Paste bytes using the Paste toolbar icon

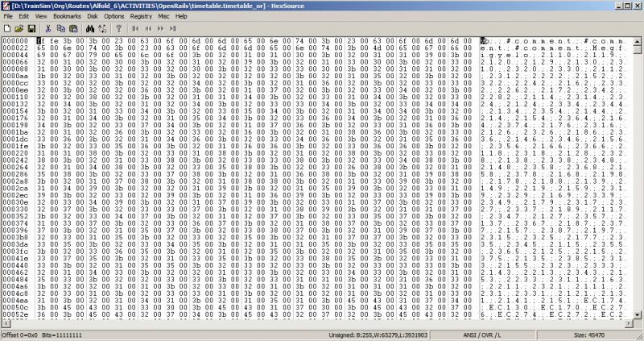73,28
